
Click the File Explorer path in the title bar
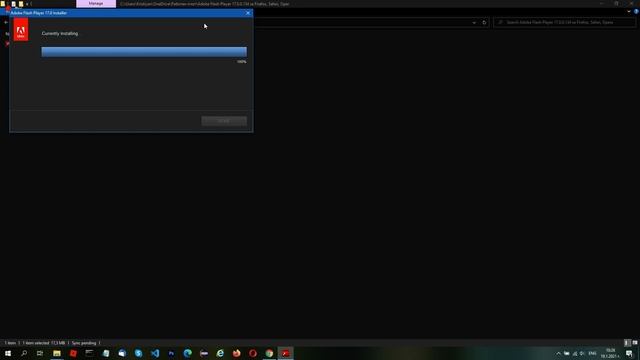pyautogui.click(x=204, y=4)
